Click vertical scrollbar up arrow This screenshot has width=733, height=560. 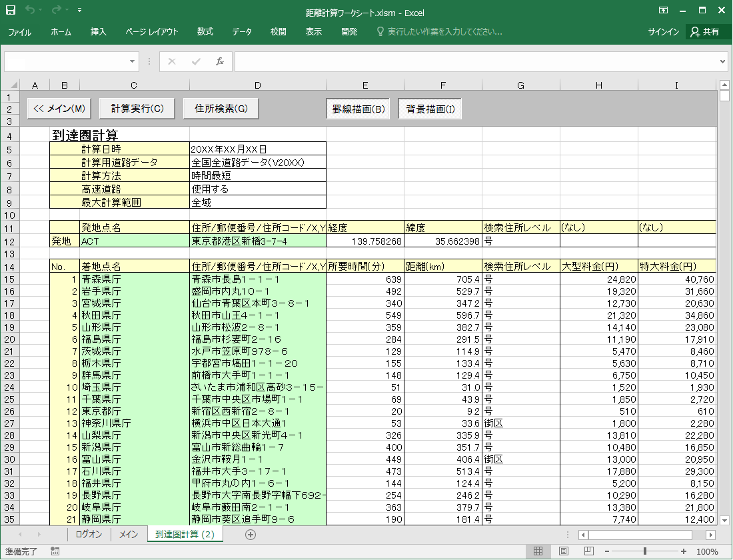point(724,85)
